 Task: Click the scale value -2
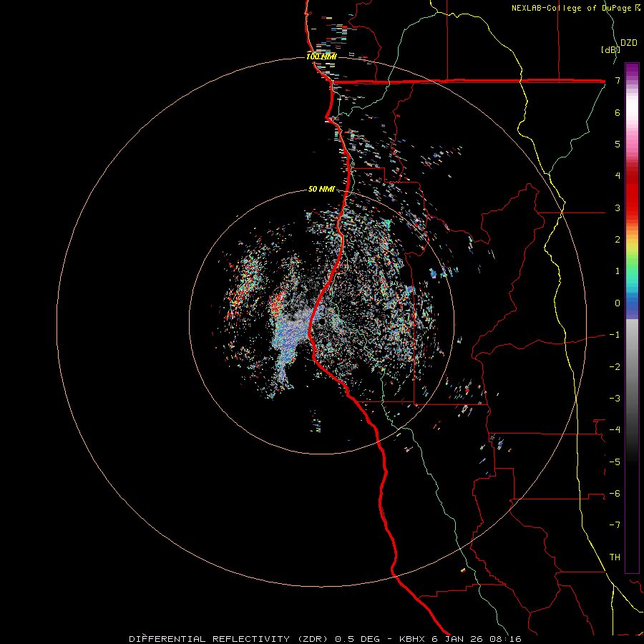(x=615, y=367)
